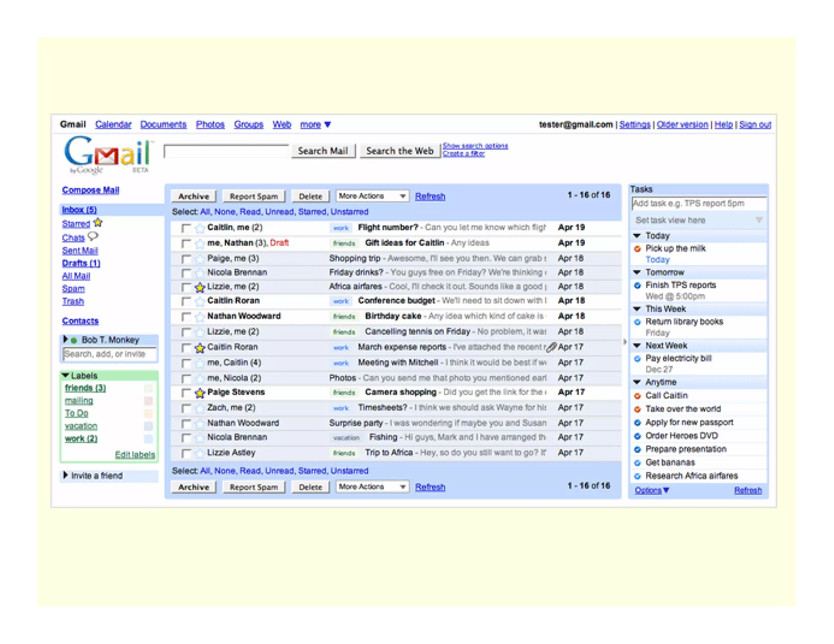Collapse the Today tasks section
Screen dimensions: 834x644
pyautogui.click(x=637, y=236)
